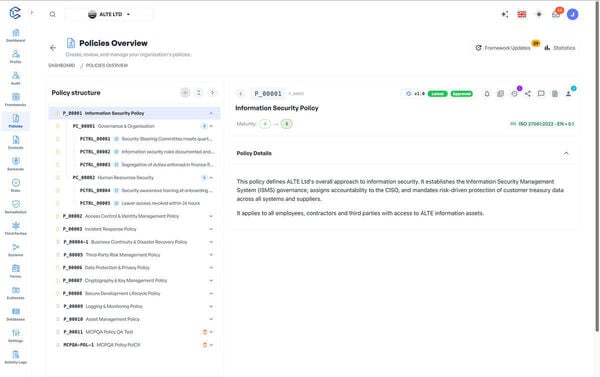Expand P_00009 Logging & Monitoring Policy
This screenshot has height=377, width=600.
point(211,307)
